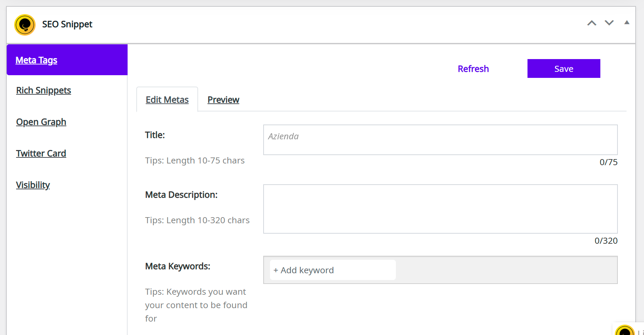The height and width of the screenshot is (335, 644).
Task: Select the Meta Tags sidebar tab
Action: point(36,60)
